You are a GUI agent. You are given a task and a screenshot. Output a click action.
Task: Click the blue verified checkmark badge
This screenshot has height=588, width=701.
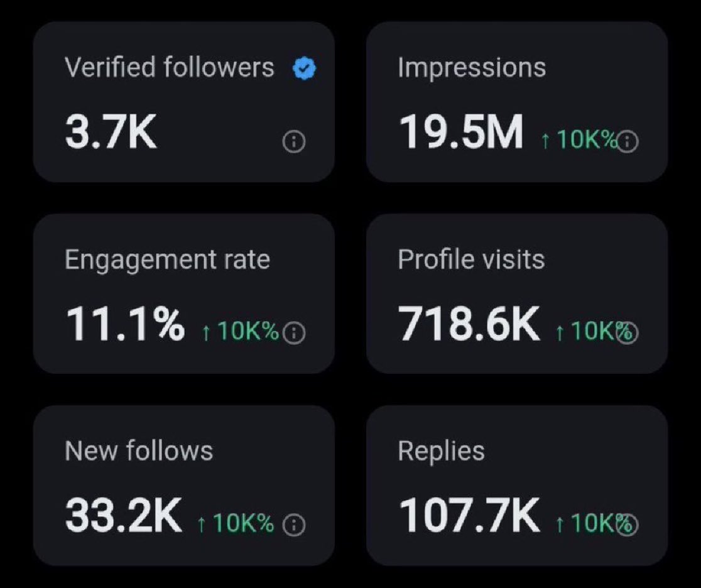[304, 69]
